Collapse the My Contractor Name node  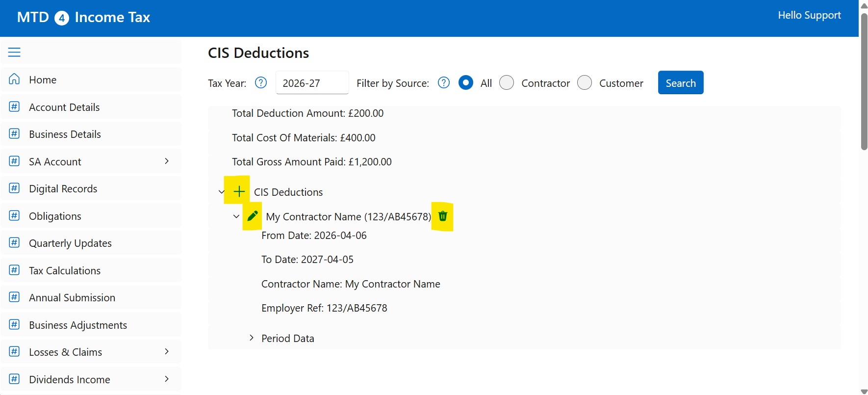(x=236, y=216)
